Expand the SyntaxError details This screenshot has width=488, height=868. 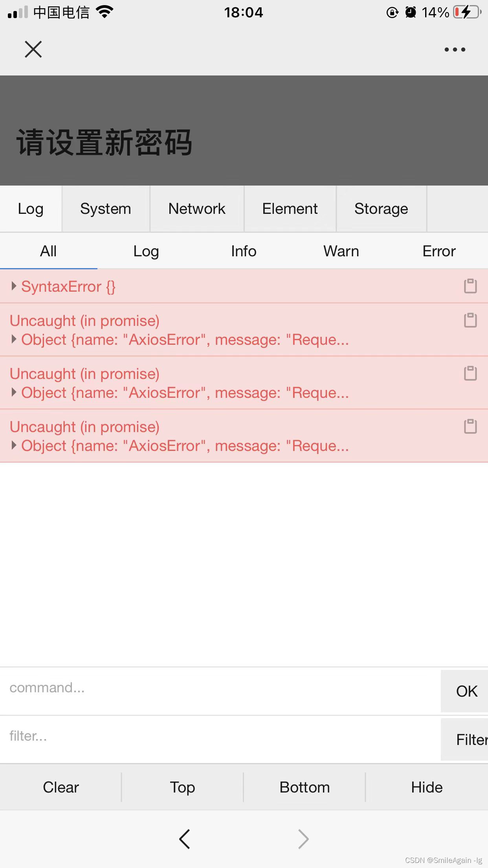pos(14,287)
